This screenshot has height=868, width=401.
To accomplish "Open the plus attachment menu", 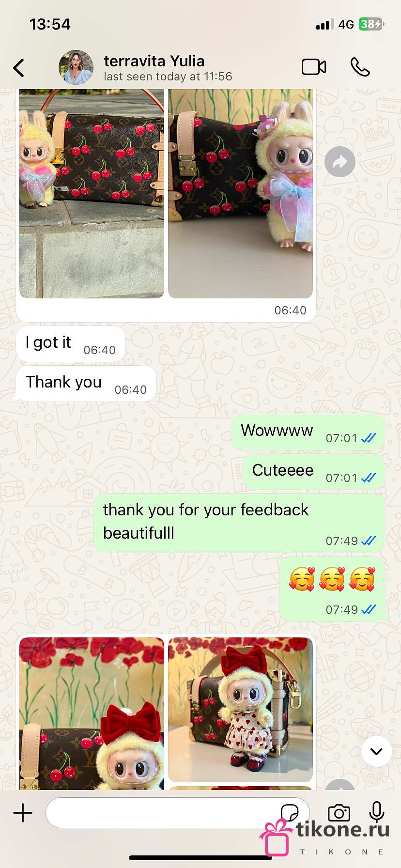I will 23,812.
